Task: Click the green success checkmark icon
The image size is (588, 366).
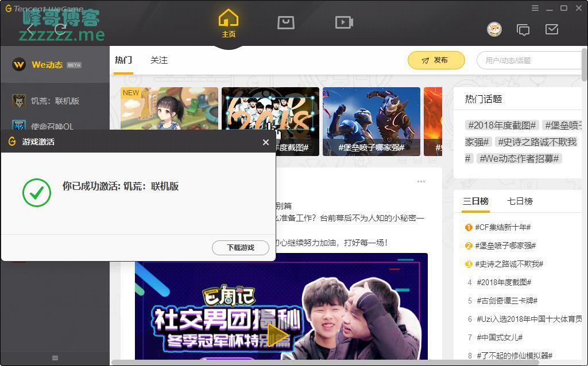Action: pyautogui.click(x=37, y=193)
